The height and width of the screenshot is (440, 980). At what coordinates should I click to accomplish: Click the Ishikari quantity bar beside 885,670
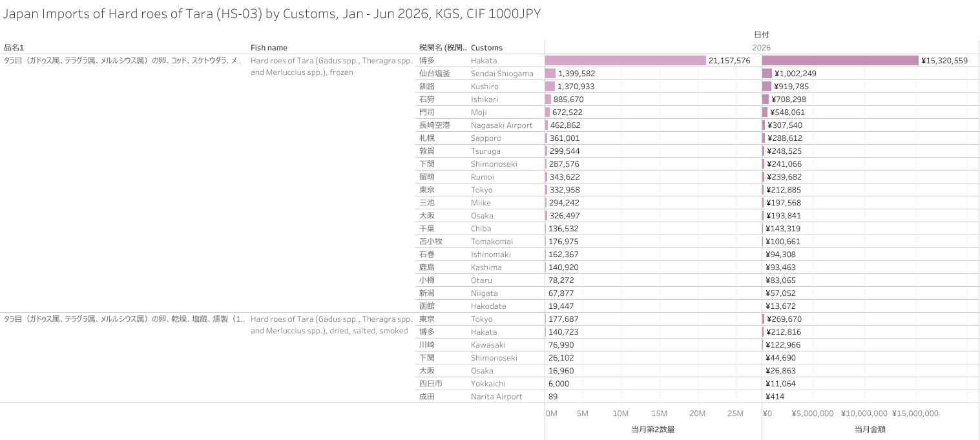[548, 99]
